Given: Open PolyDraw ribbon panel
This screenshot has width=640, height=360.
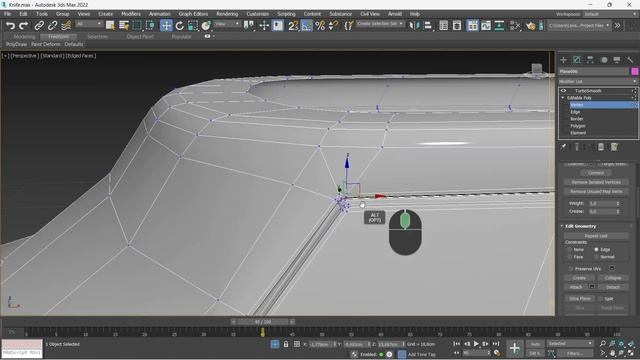Looking at the screenshot, I should 16,44.
